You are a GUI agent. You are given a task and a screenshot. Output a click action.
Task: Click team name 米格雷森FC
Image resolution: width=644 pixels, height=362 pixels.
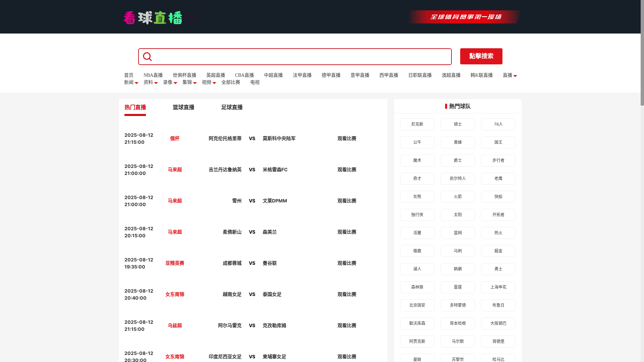click(x=275, y=170)
